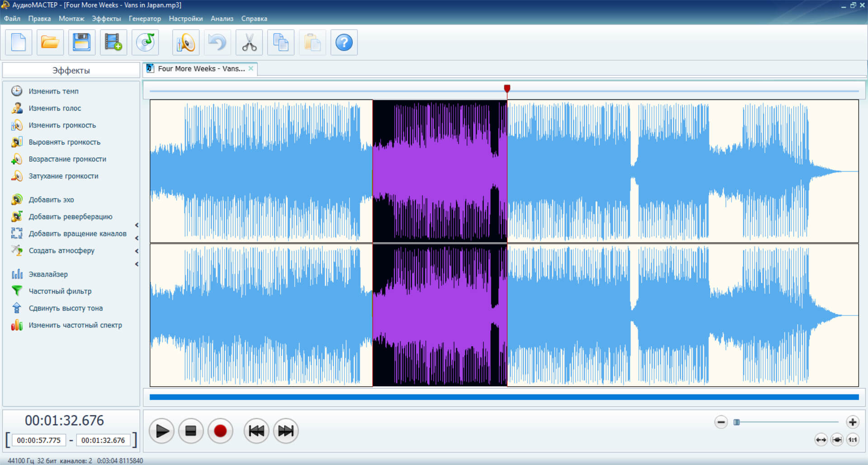Click the icon beside Добавить вращение каналов

point(17,233)
